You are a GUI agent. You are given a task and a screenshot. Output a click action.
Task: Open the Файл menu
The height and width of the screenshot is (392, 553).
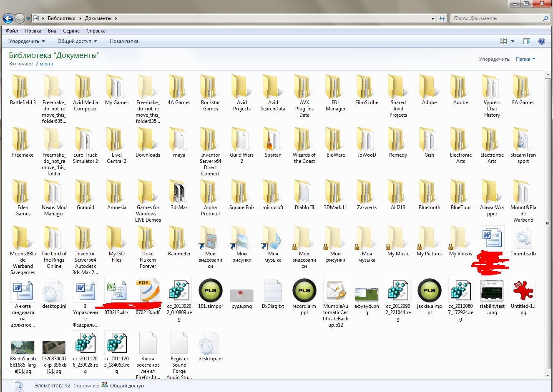12,31
